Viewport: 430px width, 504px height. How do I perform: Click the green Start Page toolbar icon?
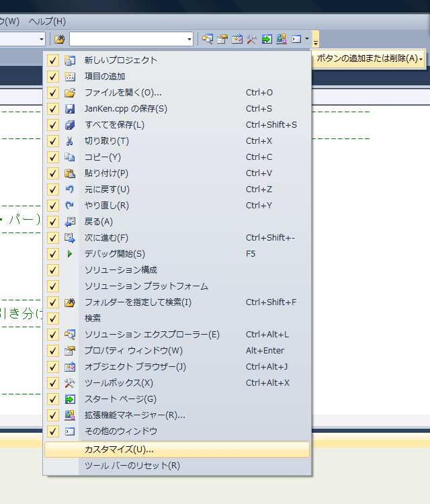[x=267, y=39]
